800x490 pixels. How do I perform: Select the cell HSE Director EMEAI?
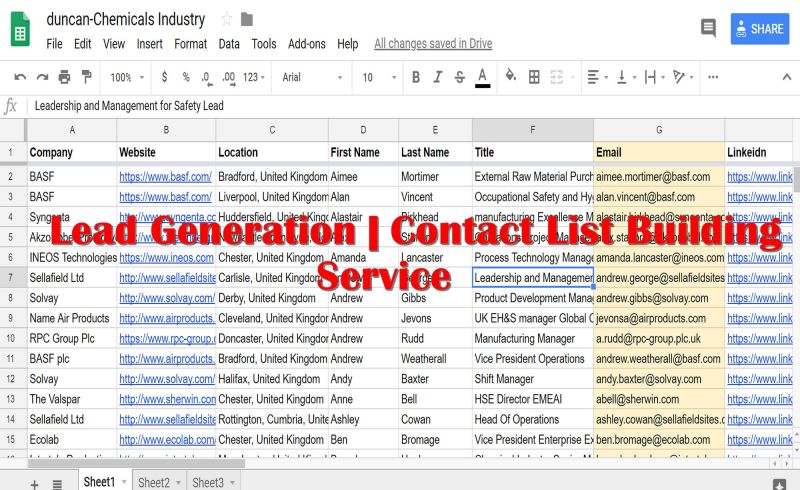[x=533, y=399]
